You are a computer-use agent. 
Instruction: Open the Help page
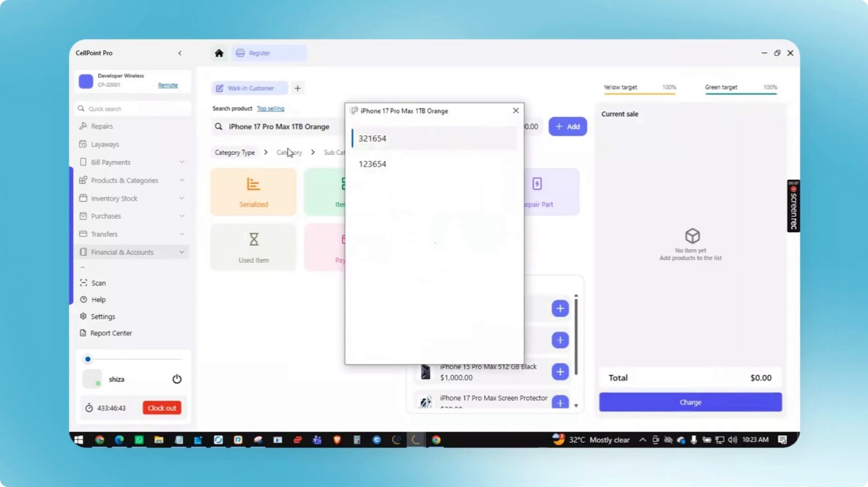click(98, 299)
